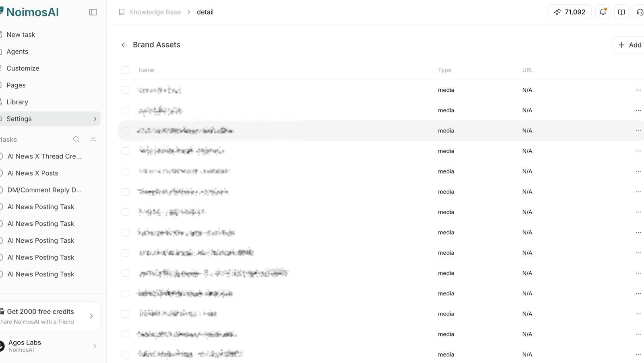This screenshot has width=644, height=363.
Task: Go back with Brand Assets arrow
Action: click(124, 45)
